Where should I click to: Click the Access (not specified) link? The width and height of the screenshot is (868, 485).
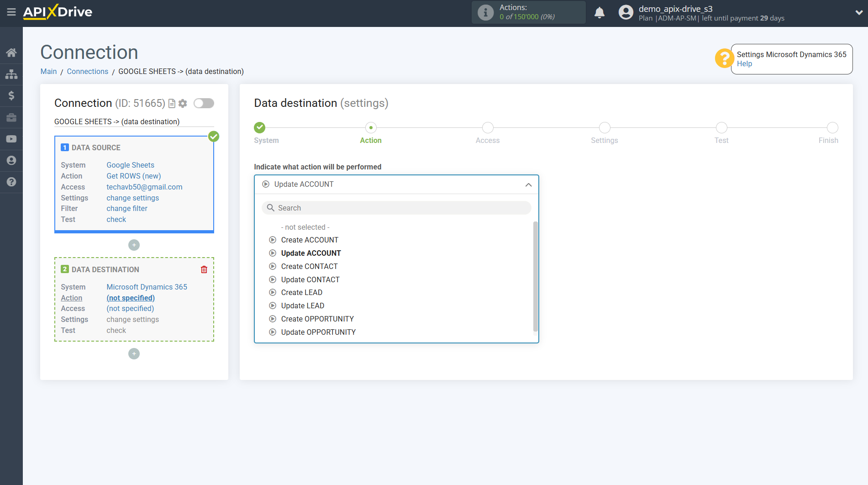[130, 308]
